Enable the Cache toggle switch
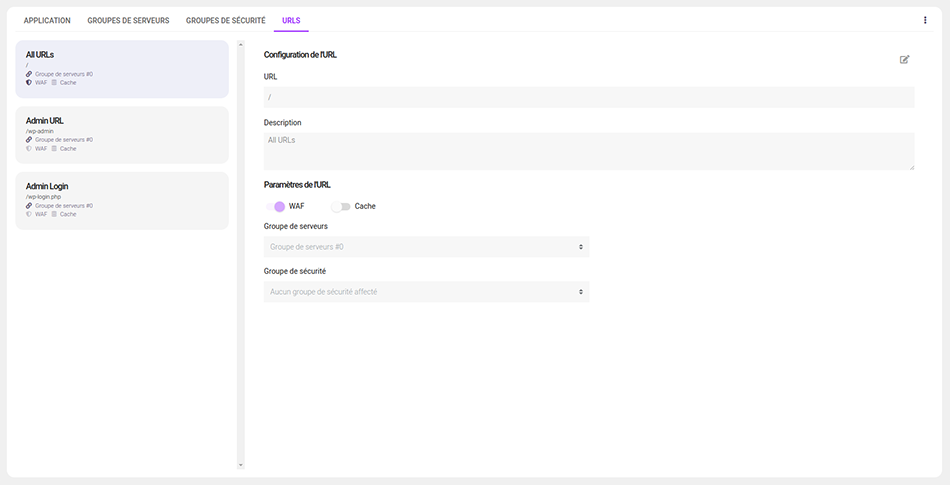This screenshot has width=950, height=485. point(342,206)
